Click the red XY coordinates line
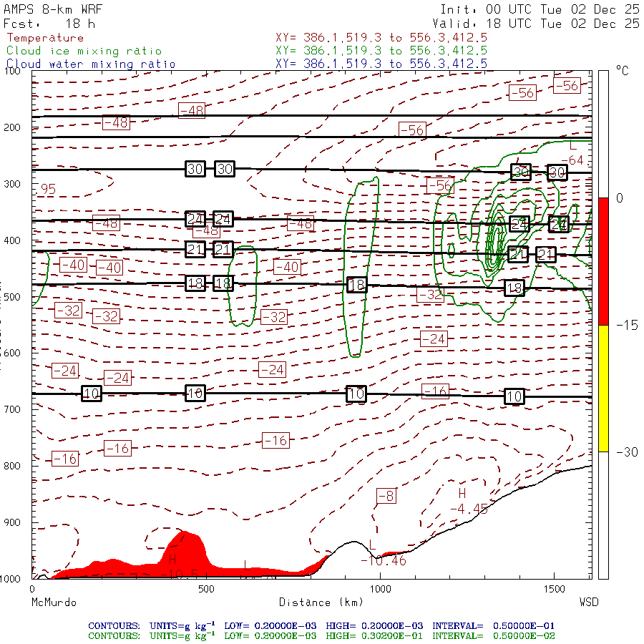 coord(381,38)
